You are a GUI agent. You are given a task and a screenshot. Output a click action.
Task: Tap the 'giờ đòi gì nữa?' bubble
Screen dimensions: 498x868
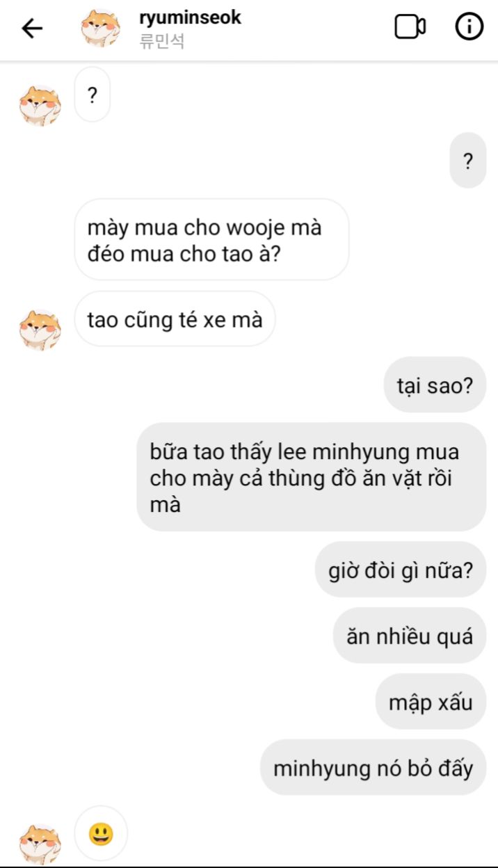point(401,570)
